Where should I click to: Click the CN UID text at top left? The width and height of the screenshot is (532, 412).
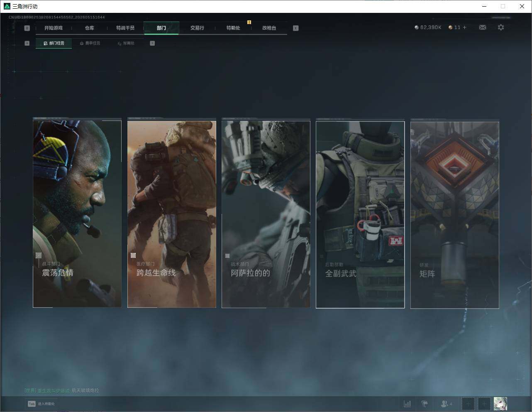tap(57, 17)
